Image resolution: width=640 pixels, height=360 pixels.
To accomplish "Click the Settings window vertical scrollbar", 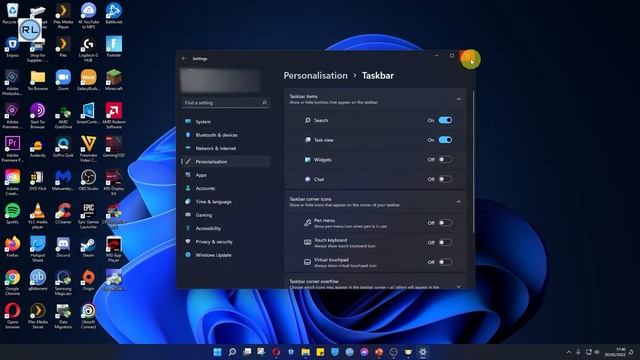I will [473, 161].
